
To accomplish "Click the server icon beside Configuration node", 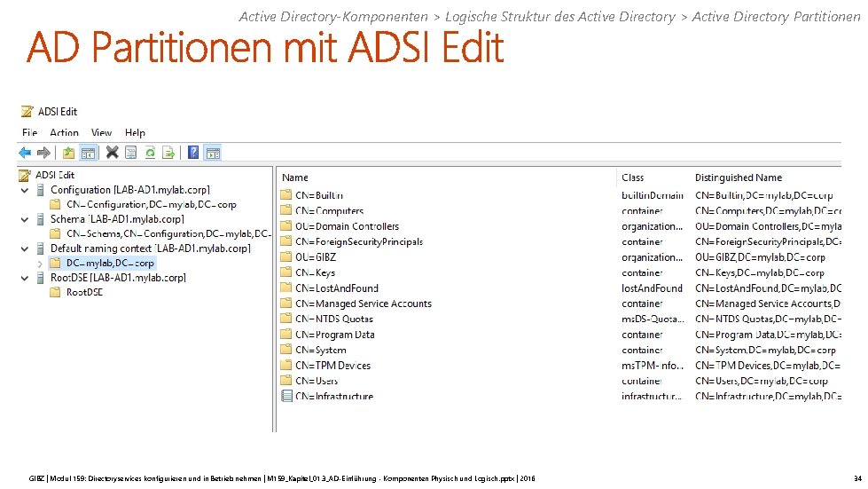I will coord(41,190).
